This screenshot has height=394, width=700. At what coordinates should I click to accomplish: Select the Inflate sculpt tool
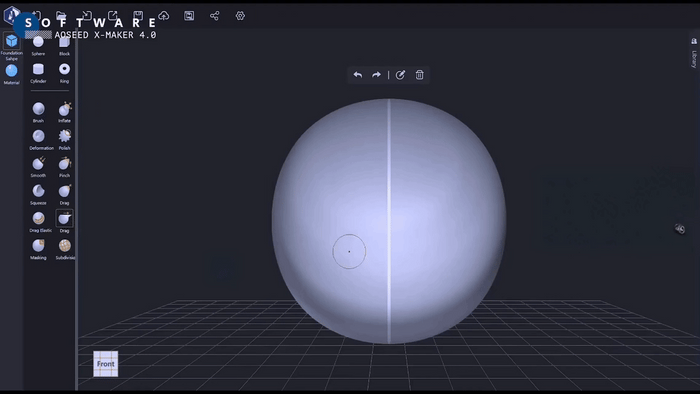tap(64, 112)
